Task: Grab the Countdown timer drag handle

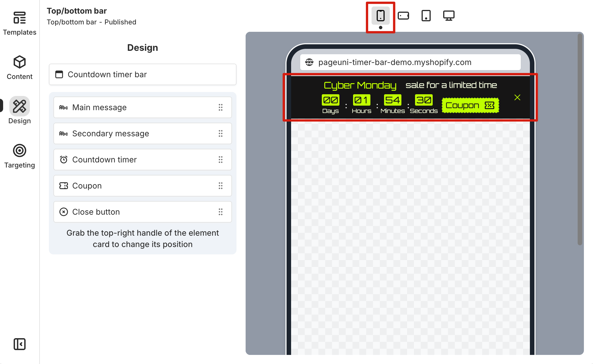Action: coord(221,160)
